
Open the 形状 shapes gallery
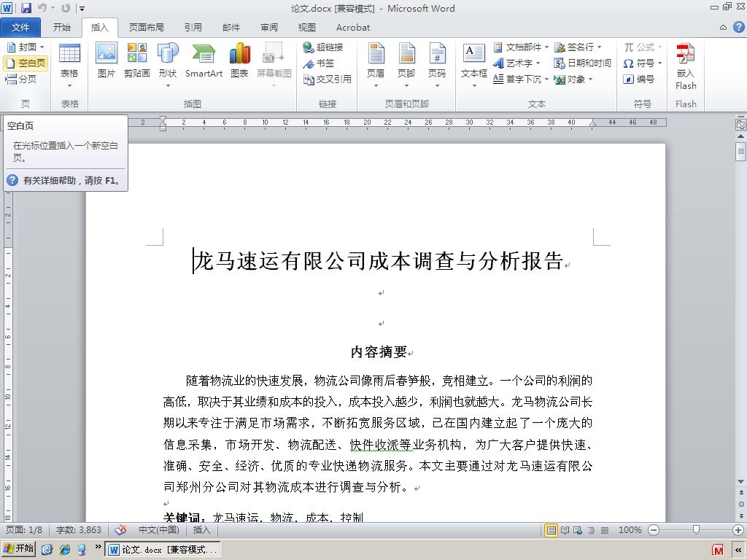(x=168, y=65)
